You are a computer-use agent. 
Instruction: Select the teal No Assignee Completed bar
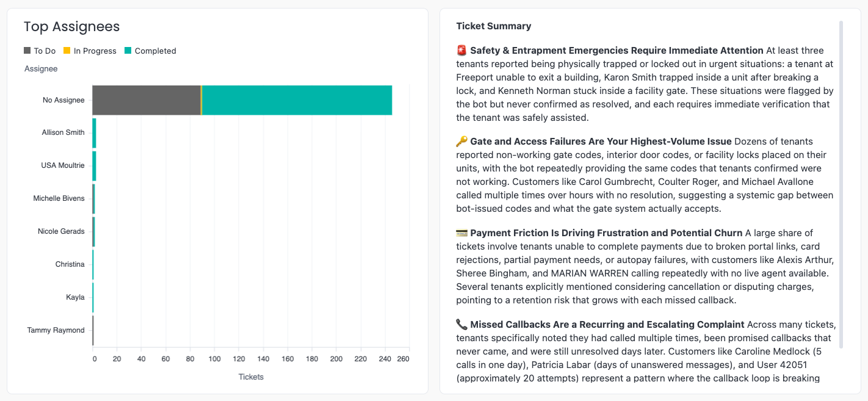297,100
